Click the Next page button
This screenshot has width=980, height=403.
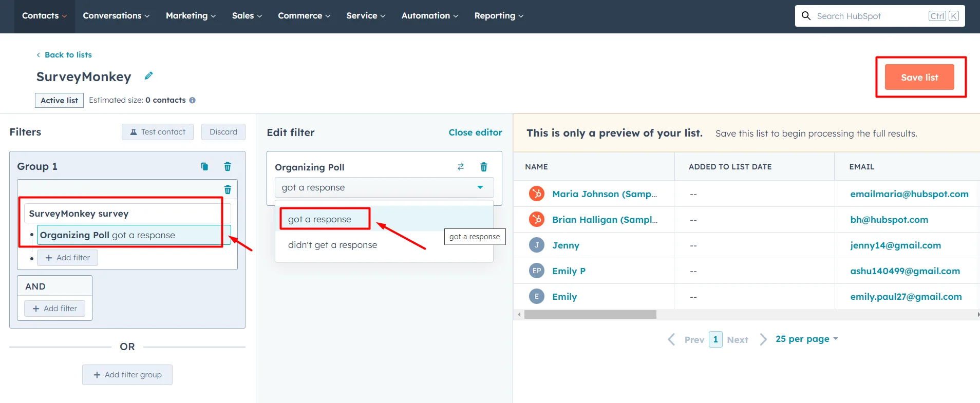pyautogui.click(x=747, y=339)
